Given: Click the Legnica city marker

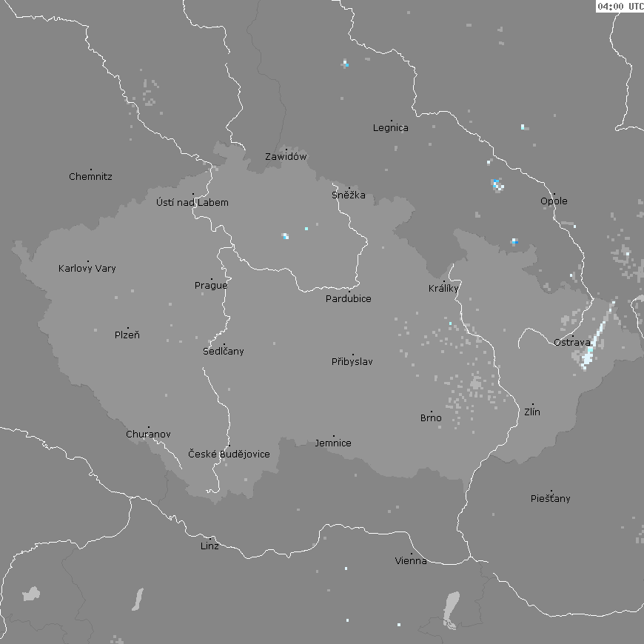Looking at the screenshot, I should (391, 121).
